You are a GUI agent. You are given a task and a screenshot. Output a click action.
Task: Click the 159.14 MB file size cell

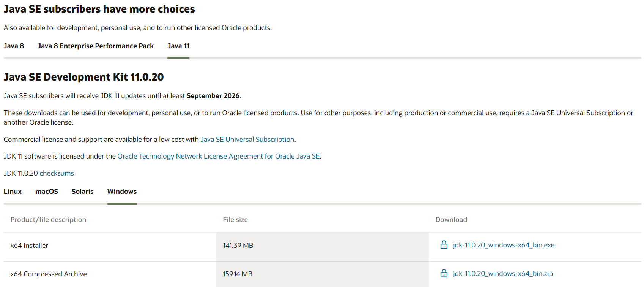tap(238, 274)
